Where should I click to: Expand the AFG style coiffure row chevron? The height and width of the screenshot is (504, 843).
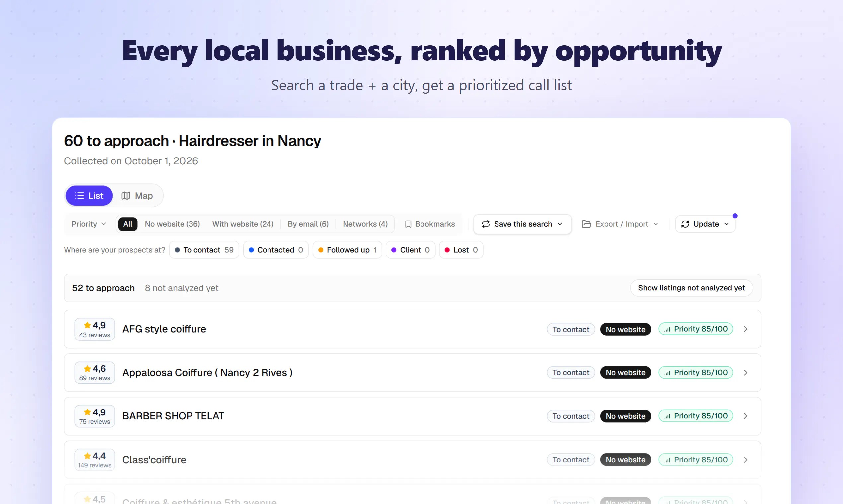pyautogui.click(x=745, y=329)
